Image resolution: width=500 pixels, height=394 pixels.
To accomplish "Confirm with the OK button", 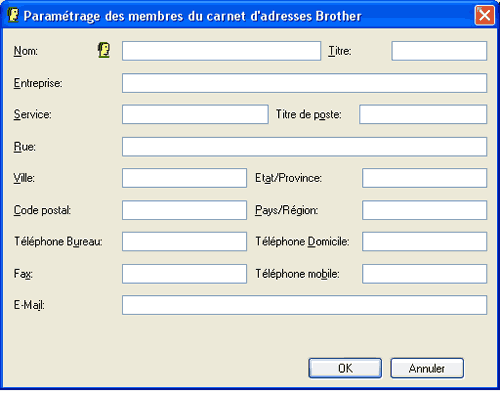I will click(x=345, y=368).
